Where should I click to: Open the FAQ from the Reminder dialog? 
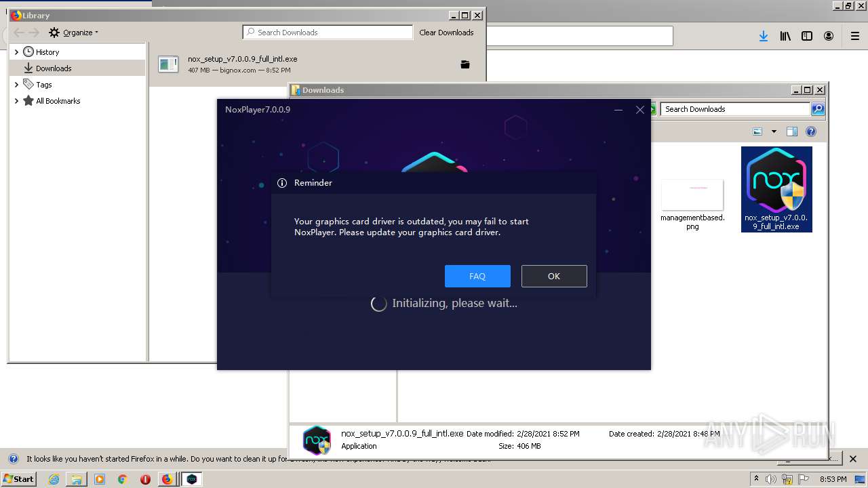477,276
